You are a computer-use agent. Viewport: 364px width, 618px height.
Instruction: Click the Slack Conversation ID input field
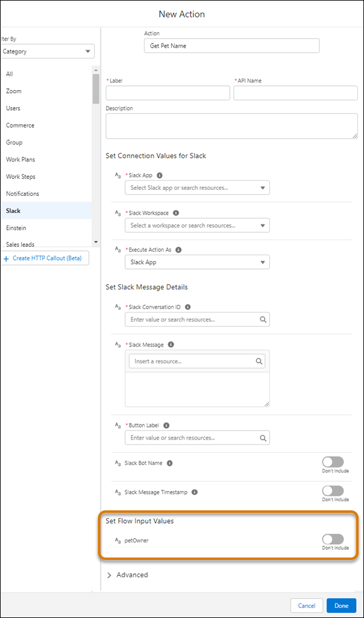coord(197,319)
